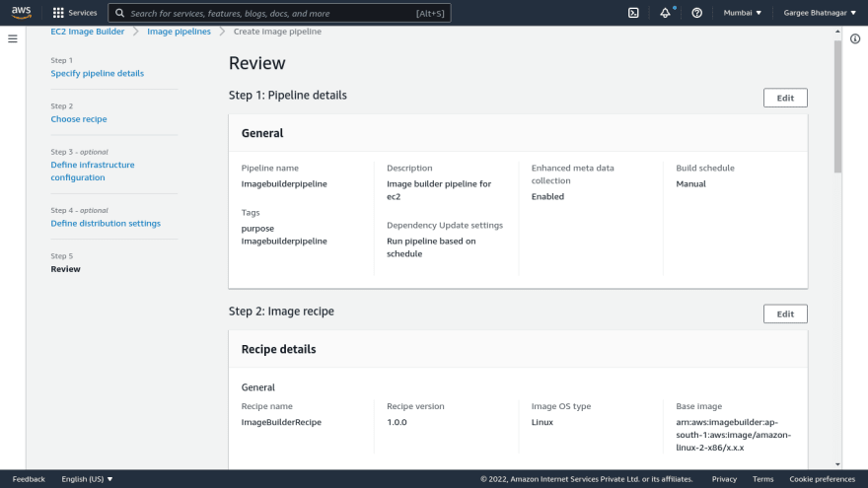The image size is (868, 488).
Task: Expand the Mumbai region dropdown
Action: 743,13
